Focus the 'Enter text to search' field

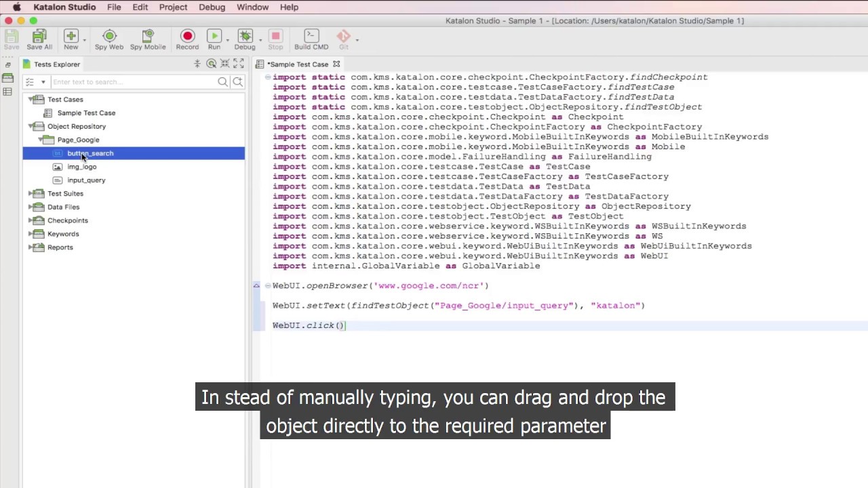[134, 82]
